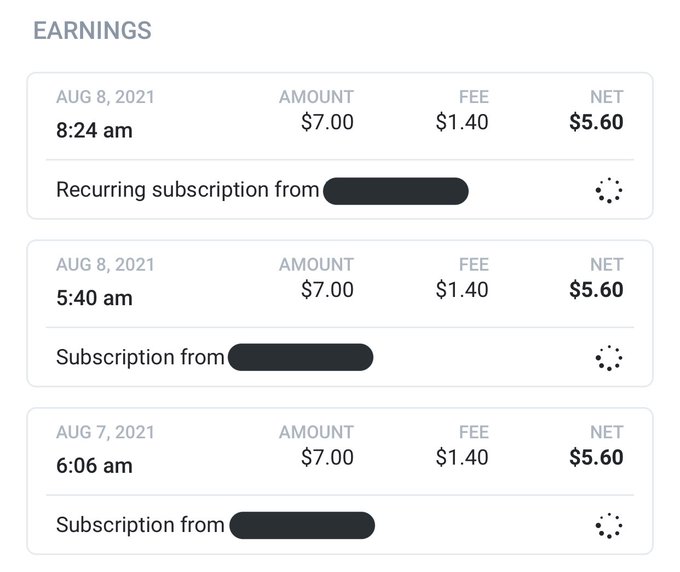Click the Recurring subscription from text

tap(187, 190)
